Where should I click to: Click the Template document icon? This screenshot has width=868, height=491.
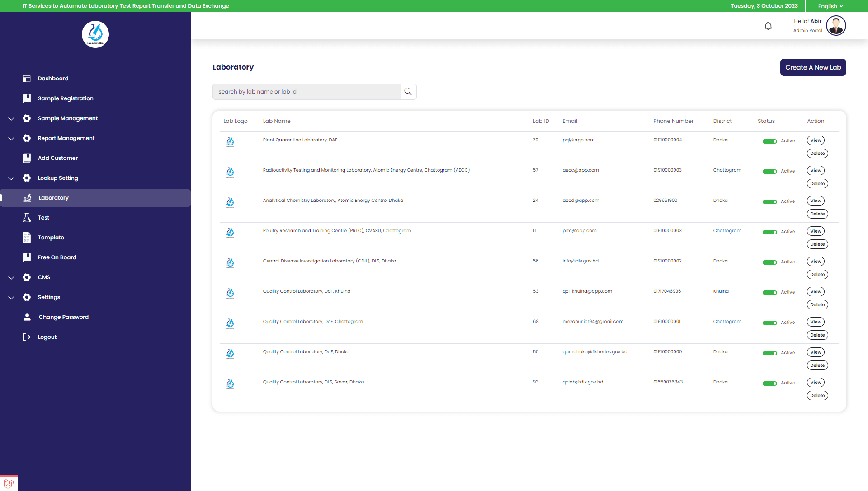27,238
